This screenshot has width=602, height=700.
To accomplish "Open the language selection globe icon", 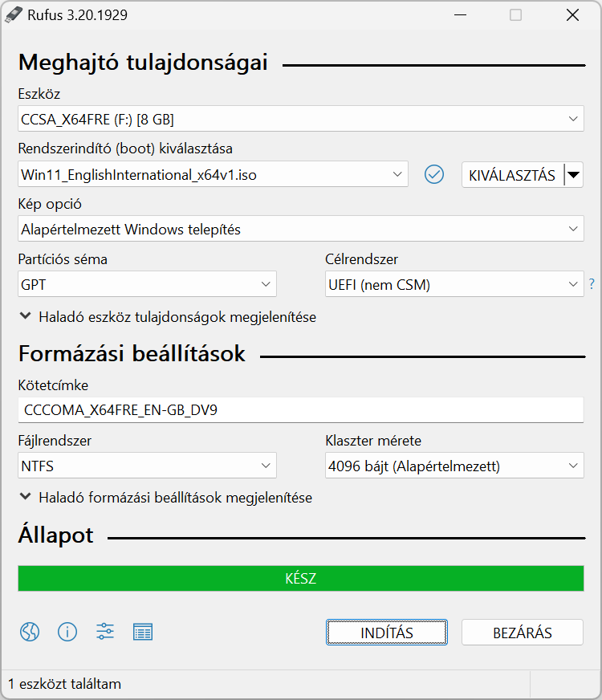I will (x=30, y=632).
